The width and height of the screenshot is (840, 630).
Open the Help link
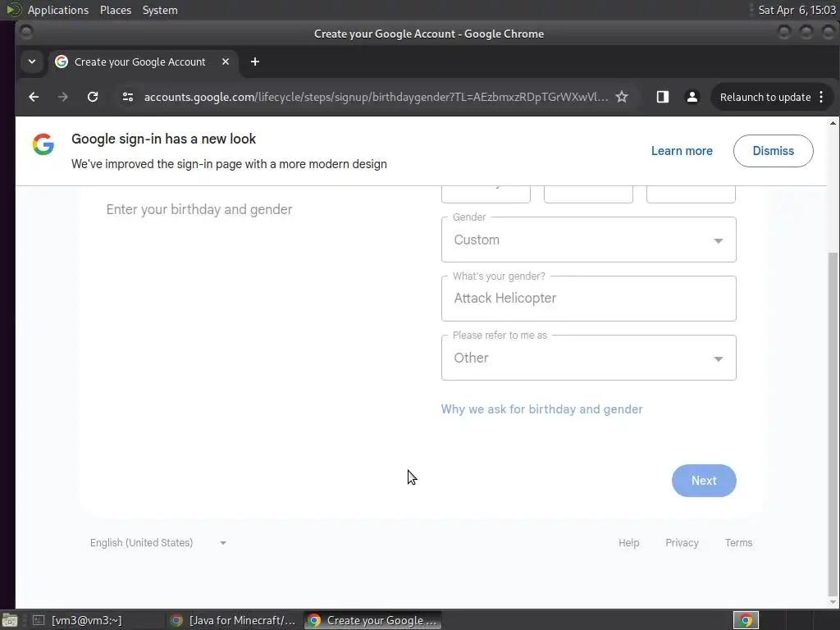[629, 543]
